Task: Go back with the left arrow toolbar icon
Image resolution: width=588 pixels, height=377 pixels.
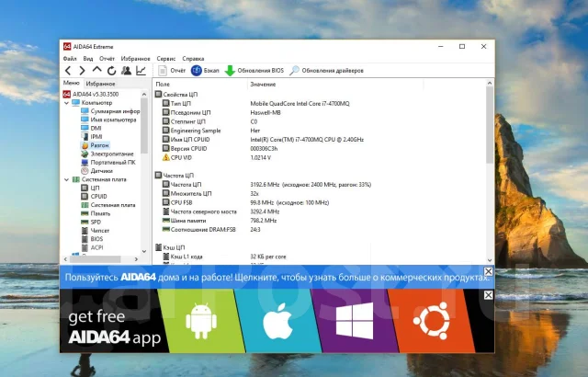Action: (x=68, y=71)
